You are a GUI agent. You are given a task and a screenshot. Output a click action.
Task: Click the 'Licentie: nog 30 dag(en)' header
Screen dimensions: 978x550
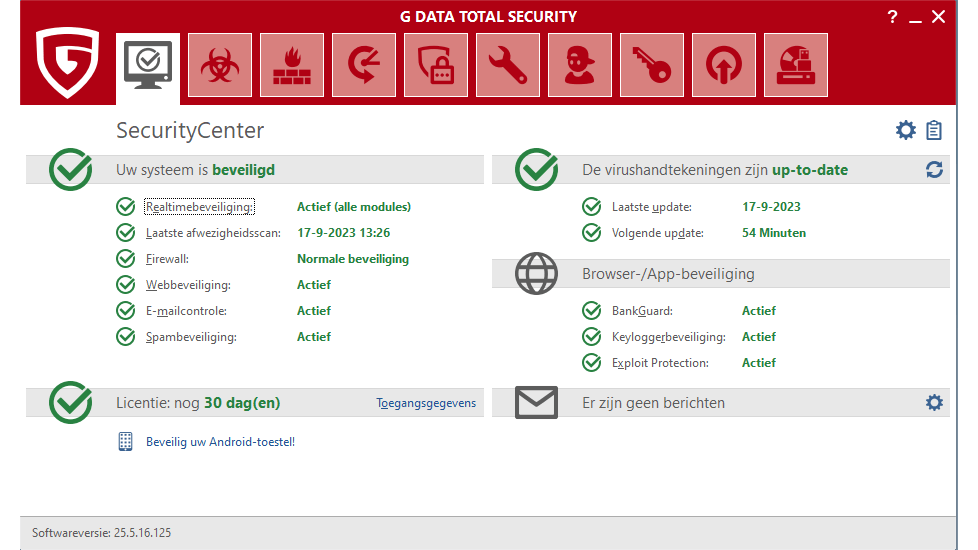pyautogui.click(x=198, y=403)
